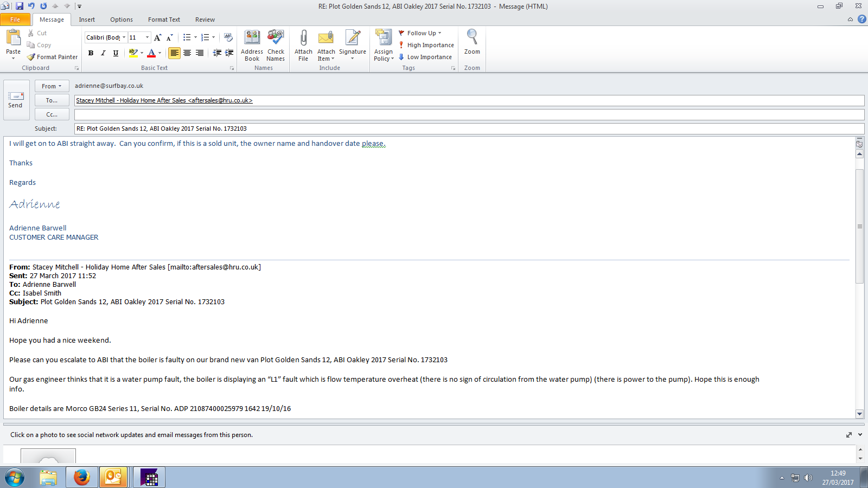This screenshot has height=488, width=868.
Task: Increase the paragraph indent
Action: tap(229, 53)
